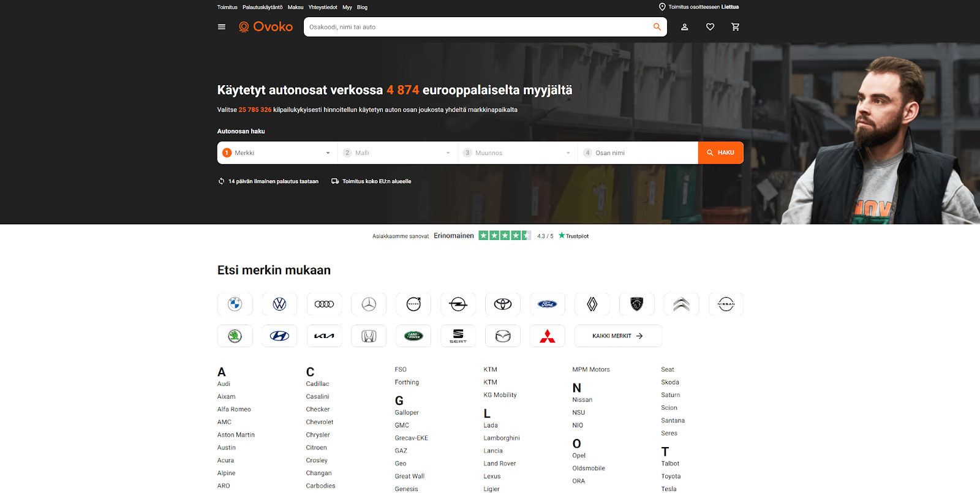Screen dimensions: 980x493
Task: Select the Volvo brand logo
Action: coord(413,304)
